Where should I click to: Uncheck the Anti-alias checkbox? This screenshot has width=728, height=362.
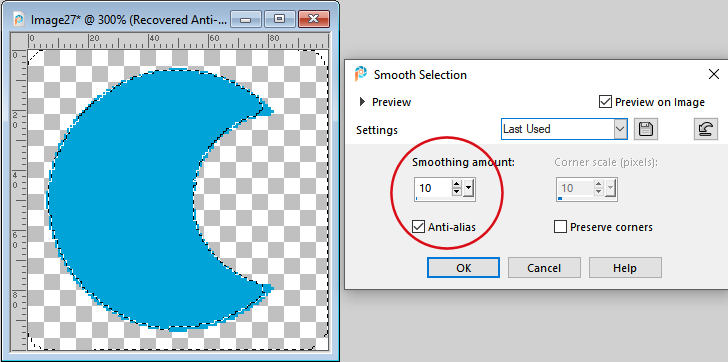(x=419, y=227)
